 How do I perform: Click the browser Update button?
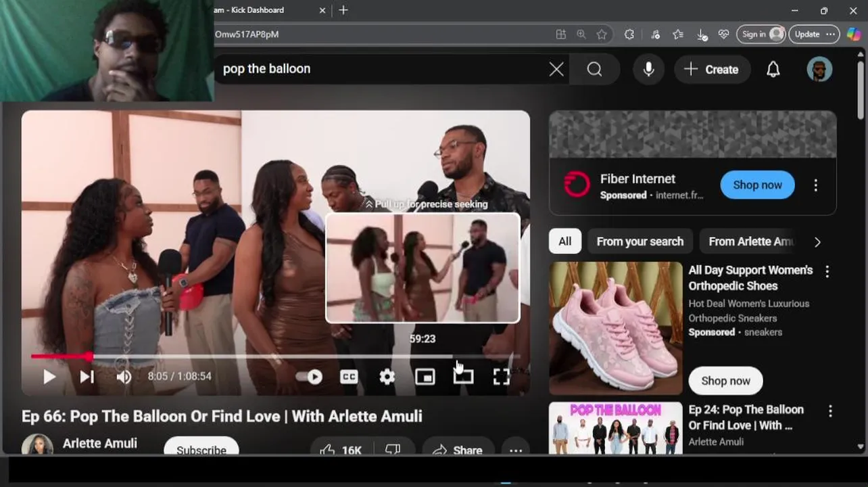814,34
